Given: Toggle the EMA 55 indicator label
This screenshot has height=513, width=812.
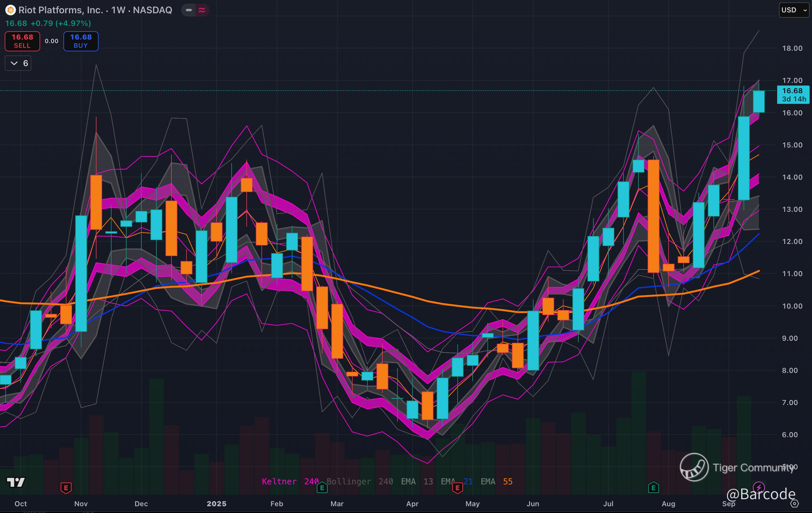Looking at the screenshot, I should [496, 481].
